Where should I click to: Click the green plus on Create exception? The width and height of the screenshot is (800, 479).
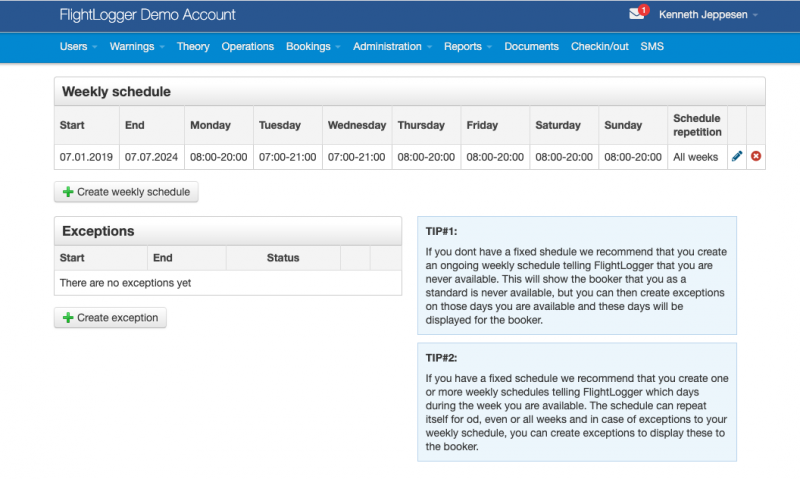pyautogui.click(x=68, y=318)
